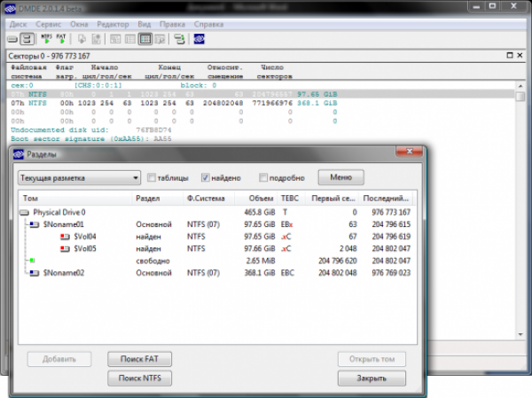Click the select disk toolbar icon
Image resolution: width=532 pixels, height=398 pixels.
[12, 39]
